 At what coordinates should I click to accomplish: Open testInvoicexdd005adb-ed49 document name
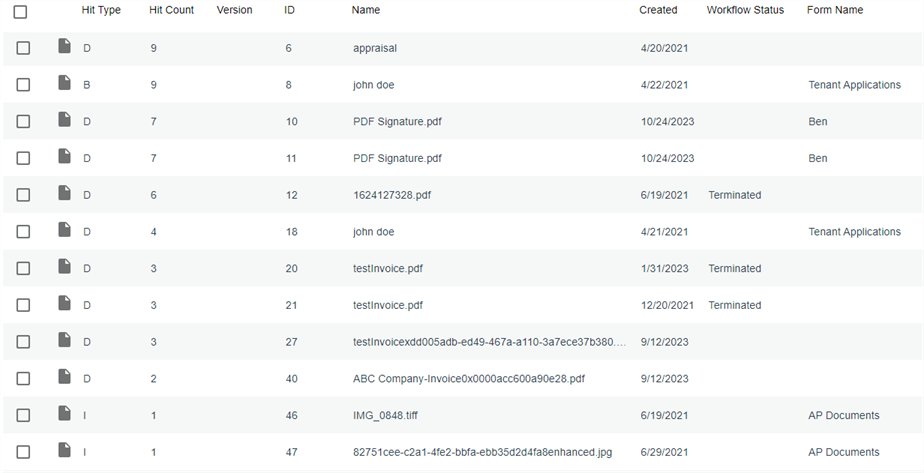[489, 342]
